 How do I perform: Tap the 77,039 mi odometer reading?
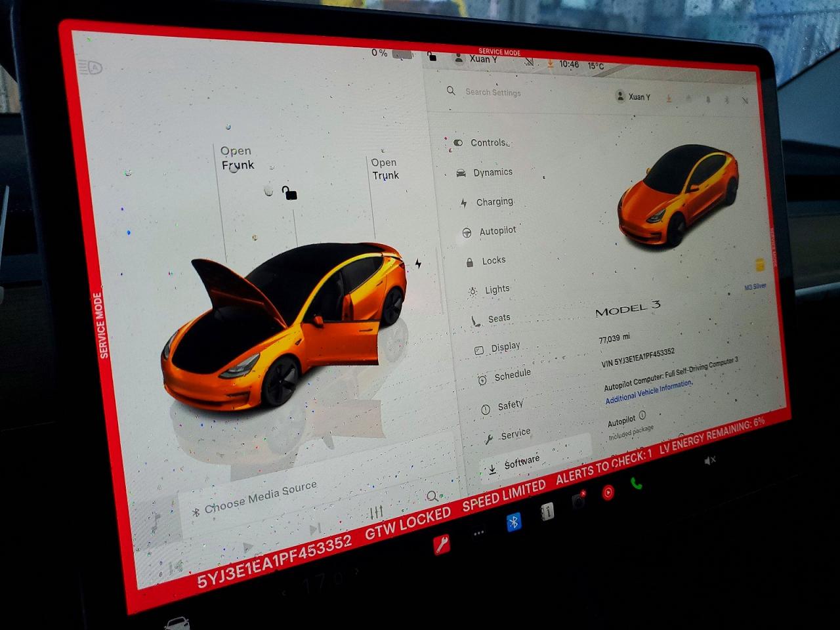[614, 338]
